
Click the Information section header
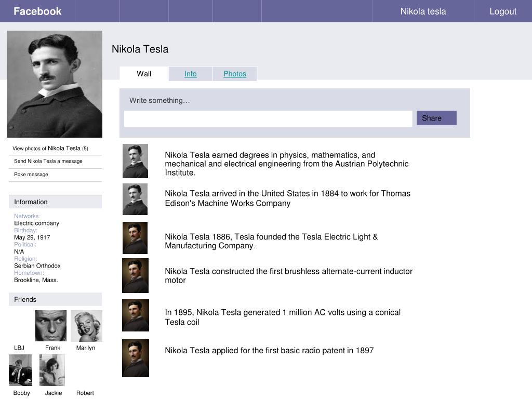55,202
